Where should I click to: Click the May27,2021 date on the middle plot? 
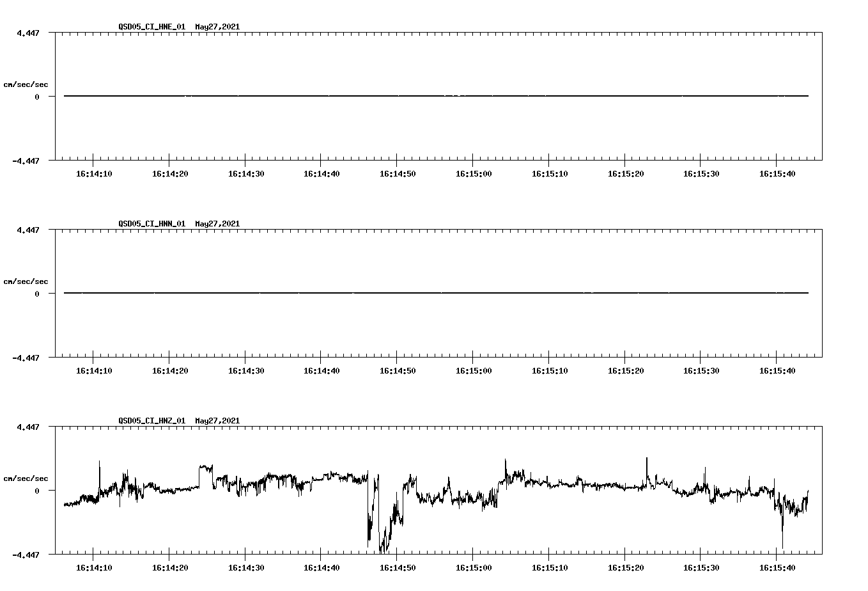tap(217, 224)
